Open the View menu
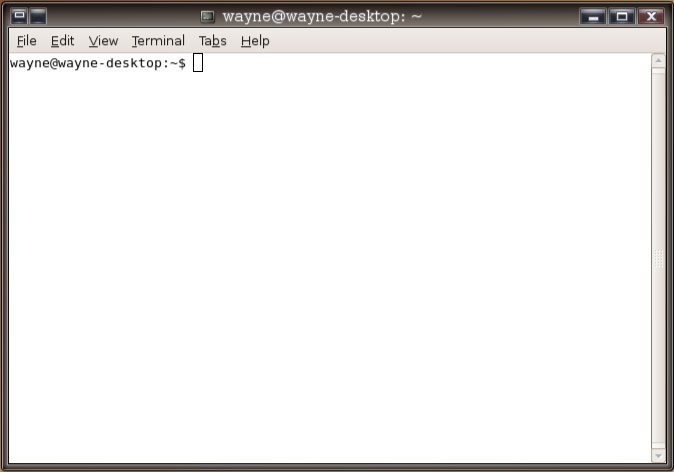 tap(103, 41)
